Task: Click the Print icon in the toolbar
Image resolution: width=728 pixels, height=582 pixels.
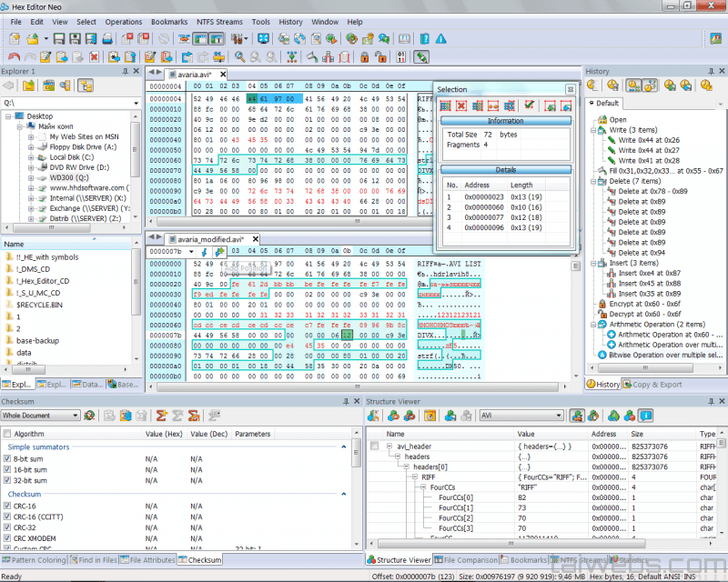Action: point(107,39)
